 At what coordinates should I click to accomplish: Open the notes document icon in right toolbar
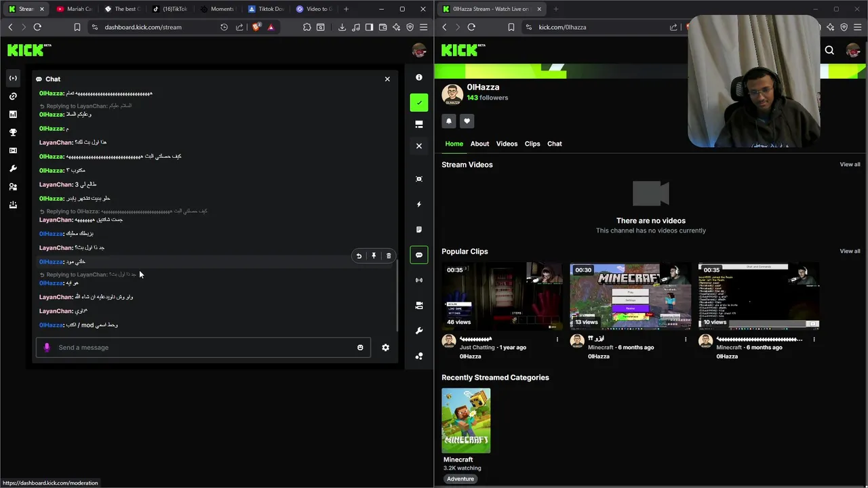coord(419,230)
